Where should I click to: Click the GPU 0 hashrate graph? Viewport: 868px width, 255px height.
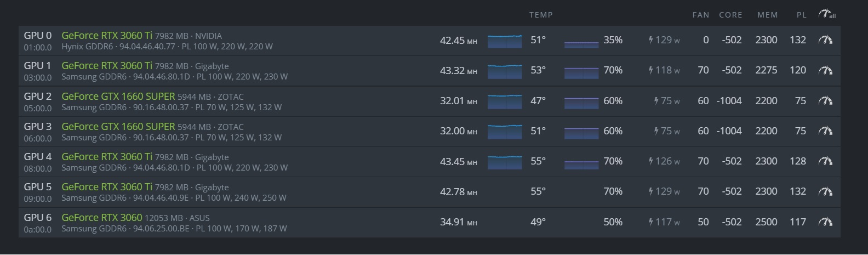(x=505, y=41)
